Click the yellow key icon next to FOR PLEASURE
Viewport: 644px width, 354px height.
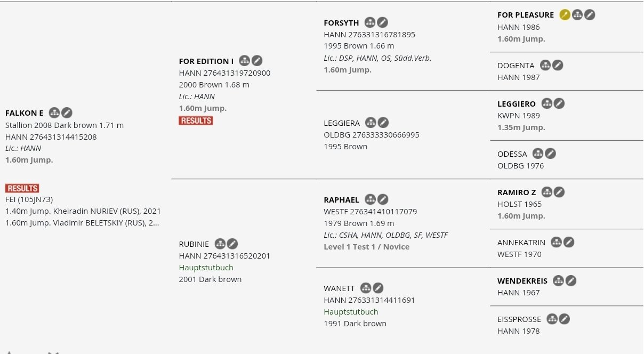[x=565, y=15]
